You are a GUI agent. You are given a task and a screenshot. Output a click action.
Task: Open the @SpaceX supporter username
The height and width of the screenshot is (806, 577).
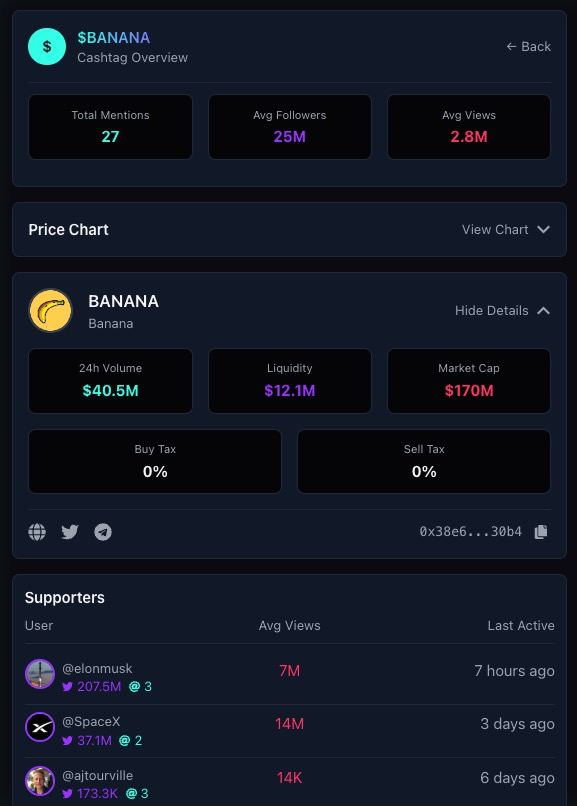[x=91, y=722]
